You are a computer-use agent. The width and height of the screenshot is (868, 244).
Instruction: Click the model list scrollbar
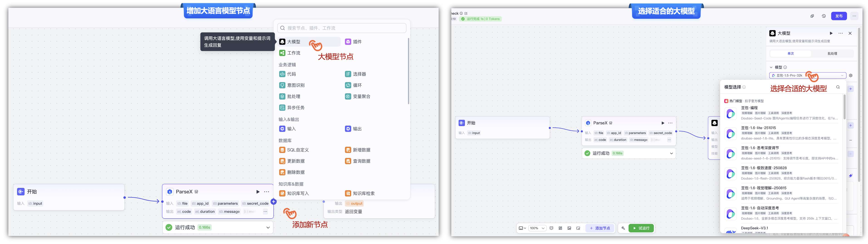845,107
